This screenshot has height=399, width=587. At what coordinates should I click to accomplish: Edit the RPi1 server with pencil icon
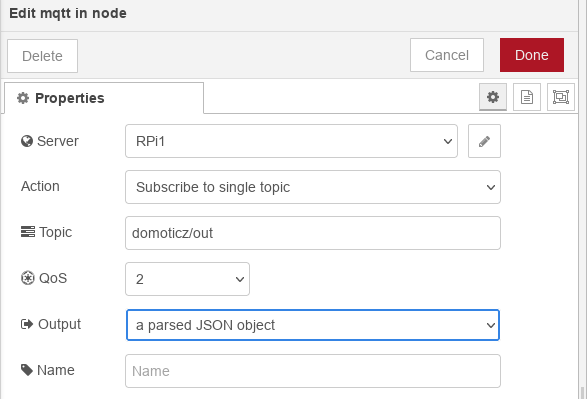coord(484,141)
